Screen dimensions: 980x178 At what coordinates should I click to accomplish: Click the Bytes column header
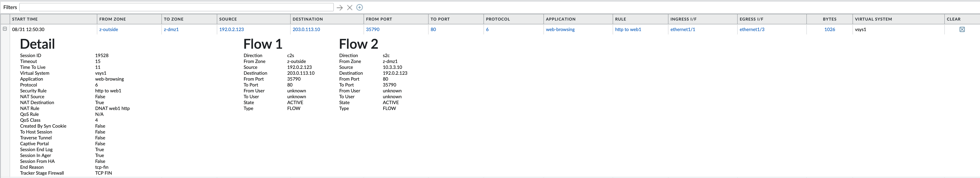(829, 19)
